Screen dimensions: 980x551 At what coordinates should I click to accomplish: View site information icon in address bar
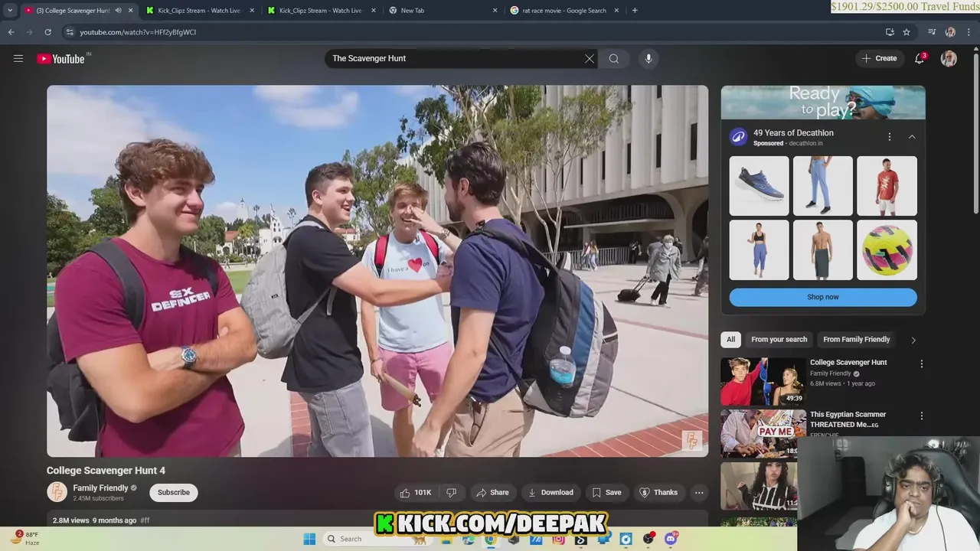coord(70,32)
